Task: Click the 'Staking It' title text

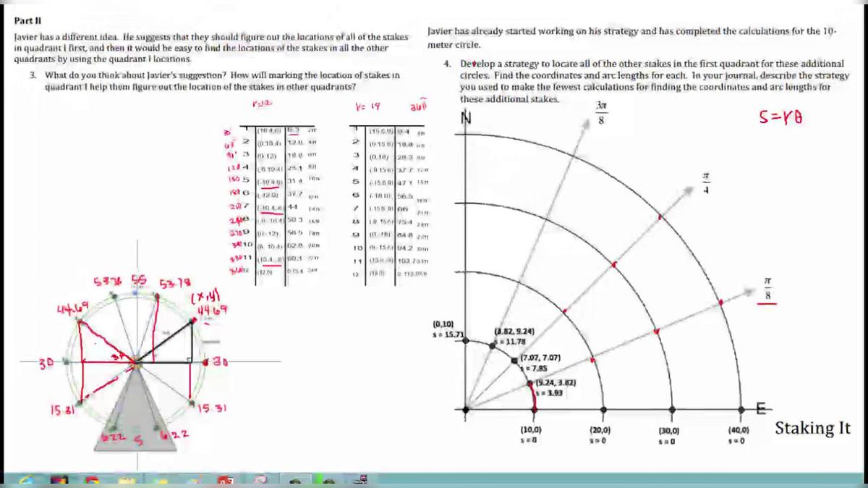Action: [x=812, y=428]
